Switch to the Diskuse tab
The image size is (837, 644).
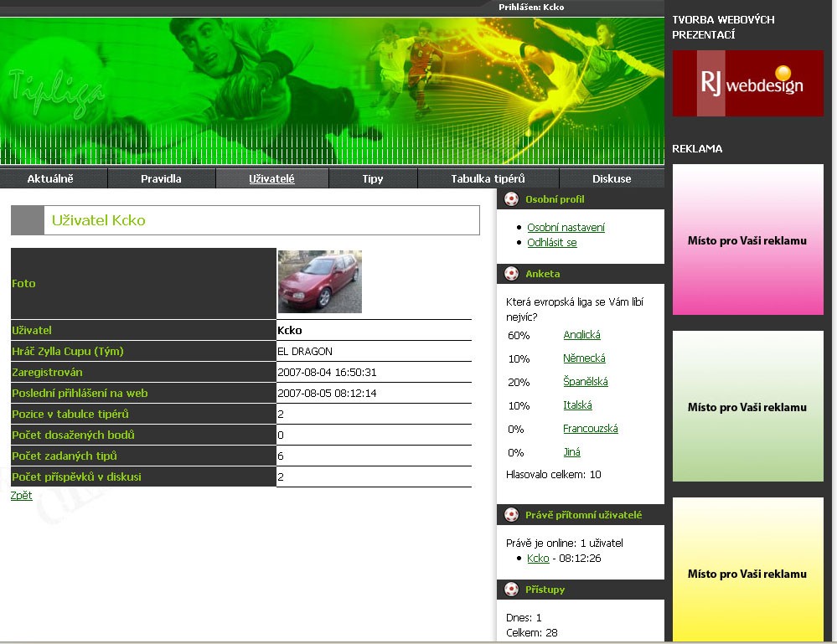coord(612,178)
